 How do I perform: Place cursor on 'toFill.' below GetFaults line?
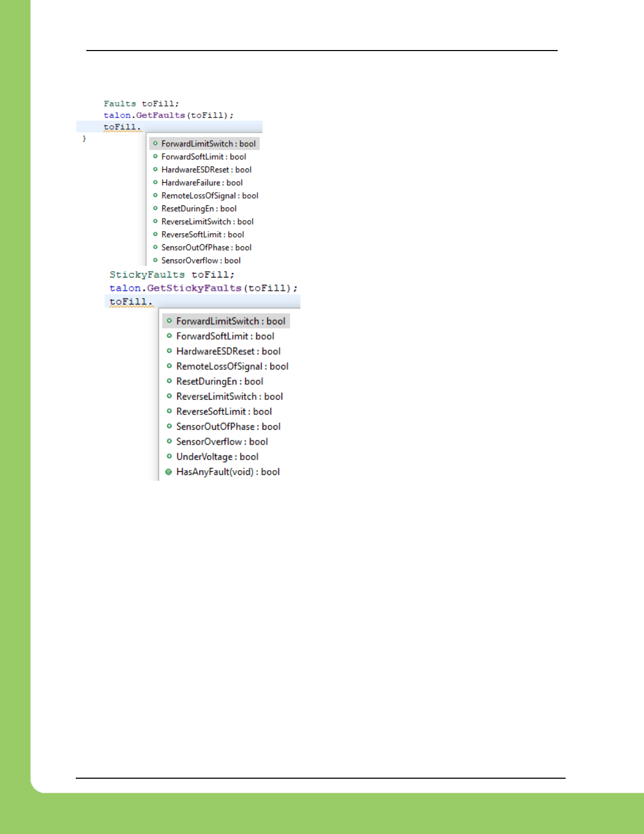pyautogui.click(x=122, y=127)
